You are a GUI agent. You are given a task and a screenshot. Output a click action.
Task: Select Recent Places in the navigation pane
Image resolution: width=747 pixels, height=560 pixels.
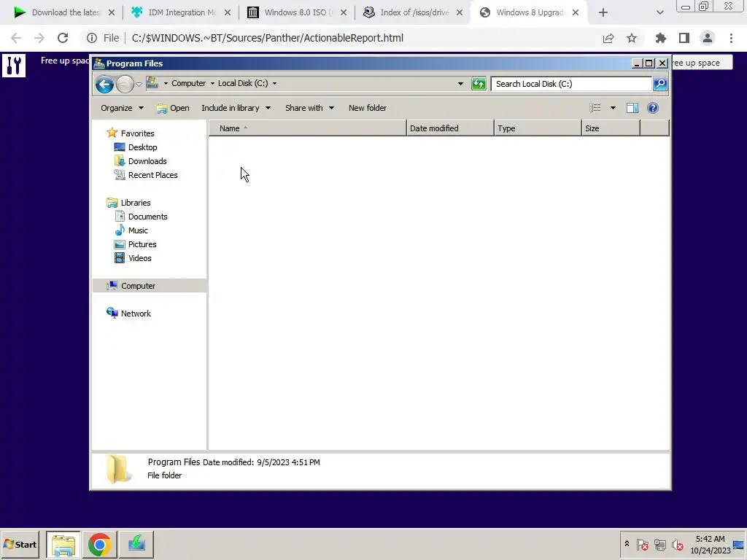(x=152, y=175)
